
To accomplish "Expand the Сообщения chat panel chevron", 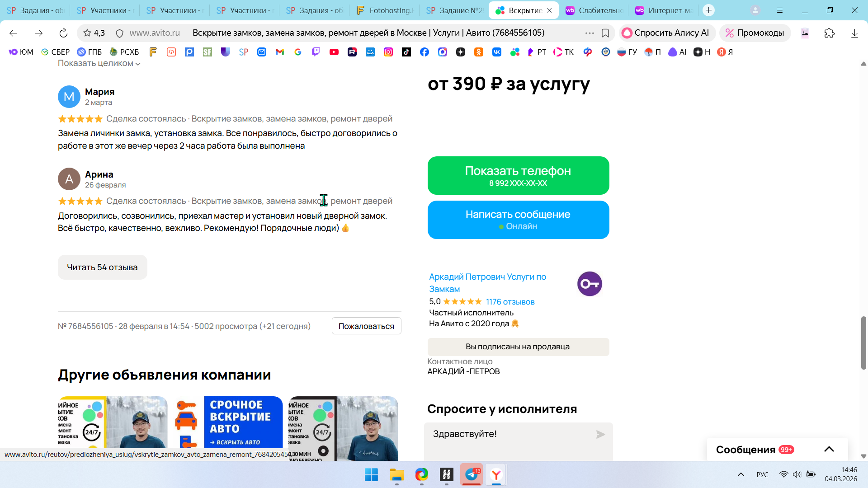I will click(829, 449).
